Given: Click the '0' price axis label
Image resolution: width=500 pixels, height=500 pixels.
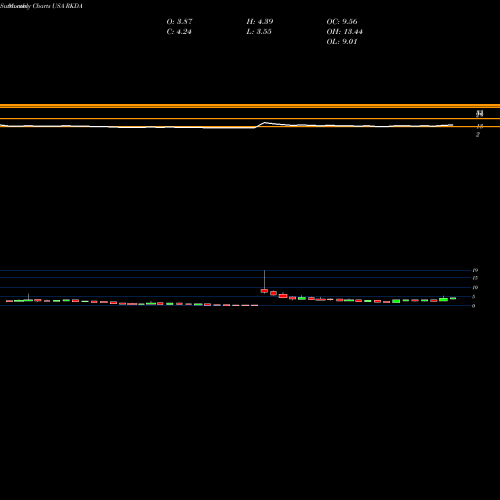Looking at the screenshot, I should click(473, 306).
